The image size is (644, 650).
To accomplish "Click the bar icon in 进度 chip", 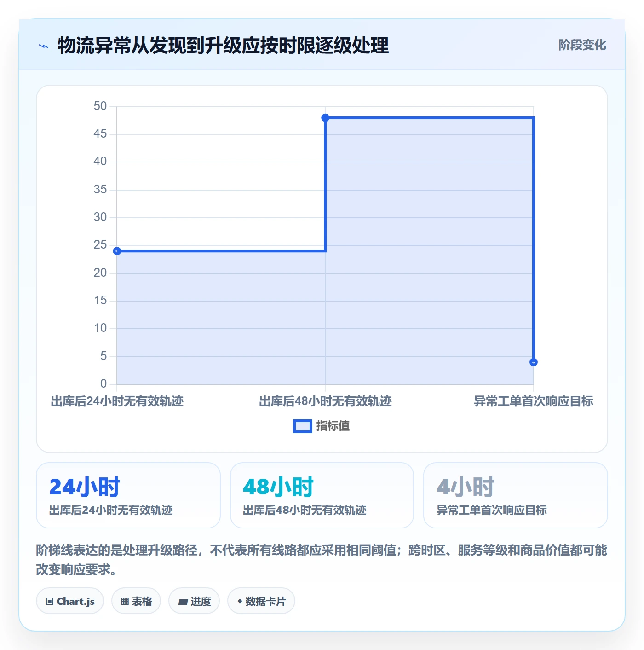I will point(183,602).
